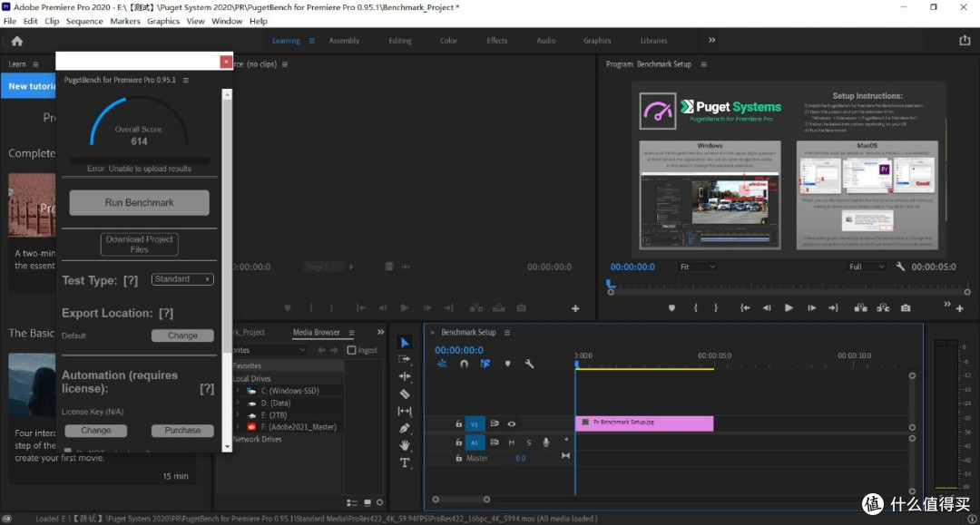980x525 pixels.
Task: Click Download Project Files button
Action: [x=140, y=244]
